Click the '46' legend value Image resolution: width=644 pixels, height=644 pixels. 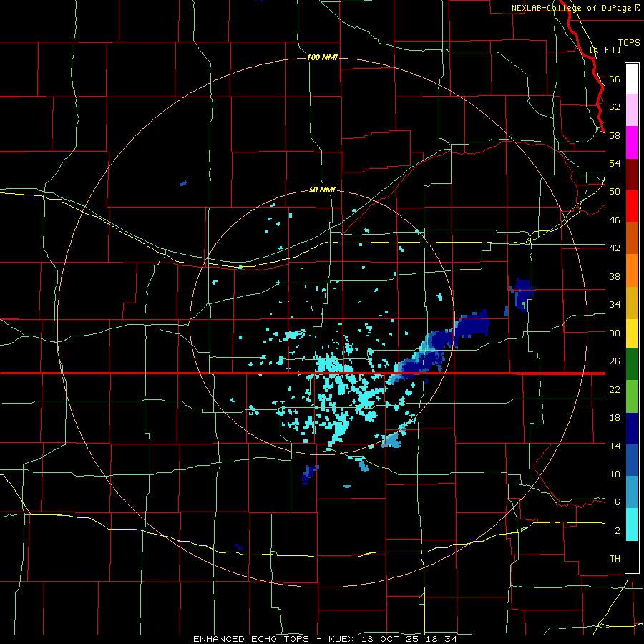[615, 220]
